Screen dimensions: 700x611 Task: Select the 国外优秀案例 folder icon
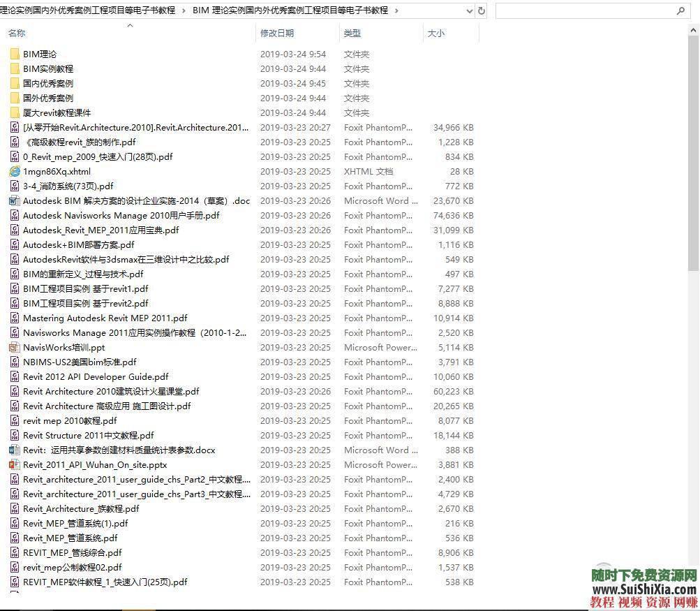[x=15, y=98]
